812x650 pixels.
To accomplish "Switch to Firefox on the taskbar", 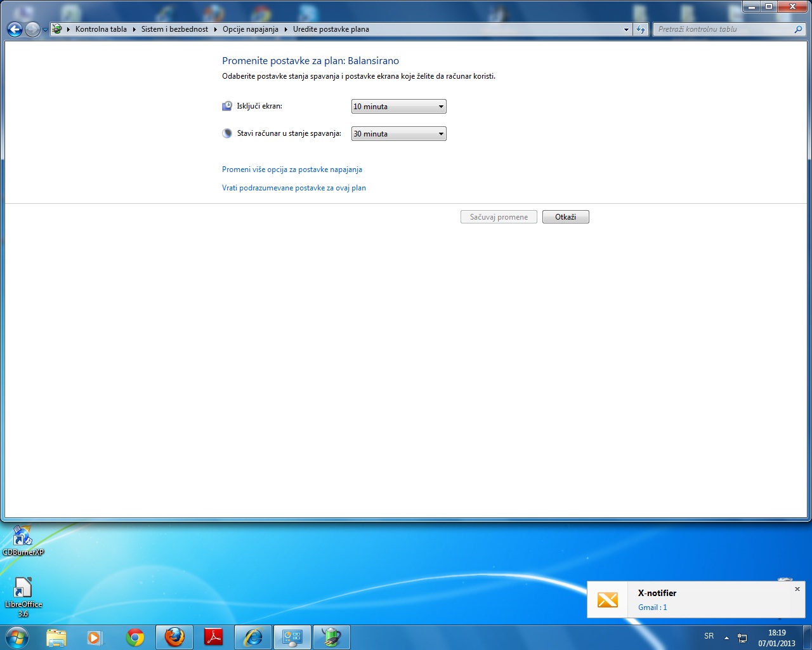I will coord(174,637).
